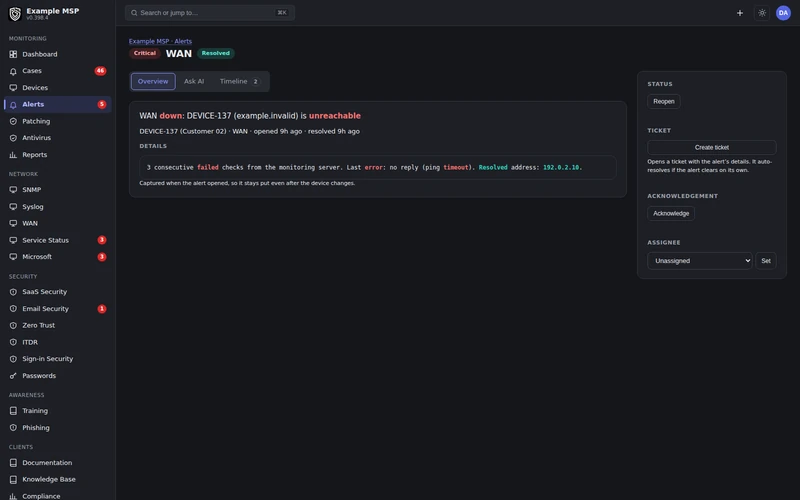Open Cases via its bell icon

tap(13, 71)
